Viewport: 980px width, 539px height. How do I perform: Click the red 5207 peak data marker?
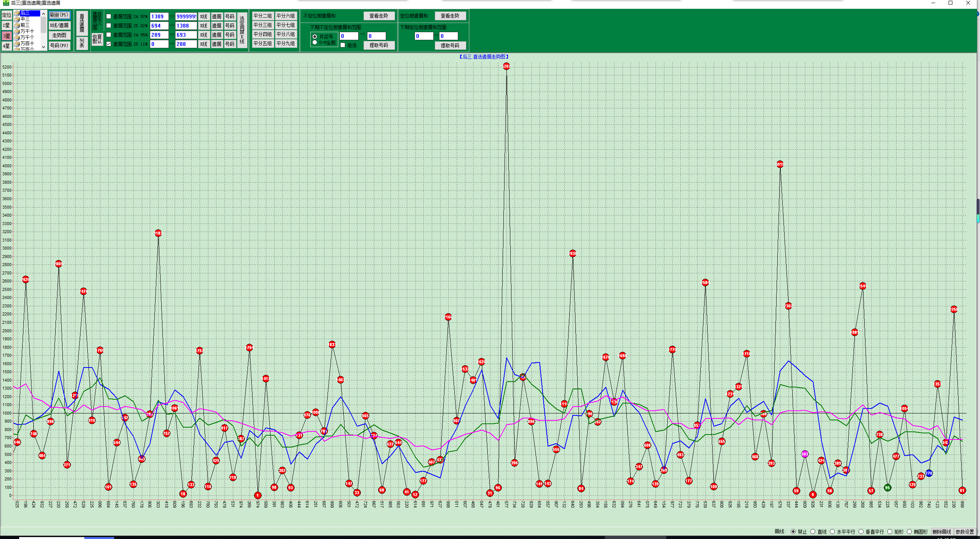[506, 66]
